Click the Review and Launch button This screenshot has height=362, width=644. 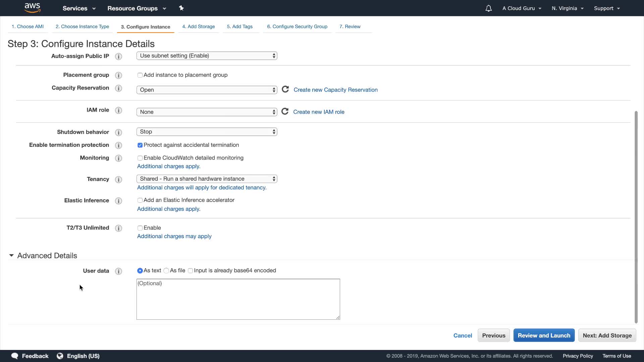[544, 336]
